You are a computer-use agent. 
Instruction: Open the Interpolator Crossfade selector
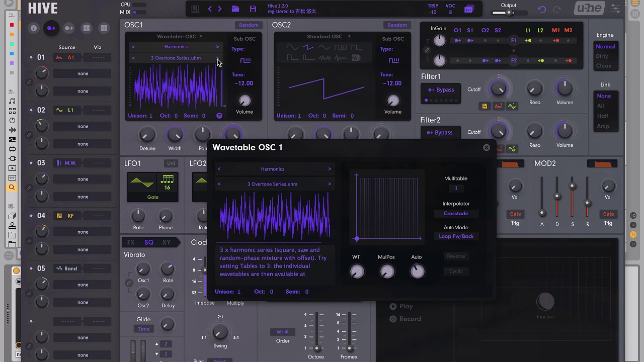pos(456,214)
